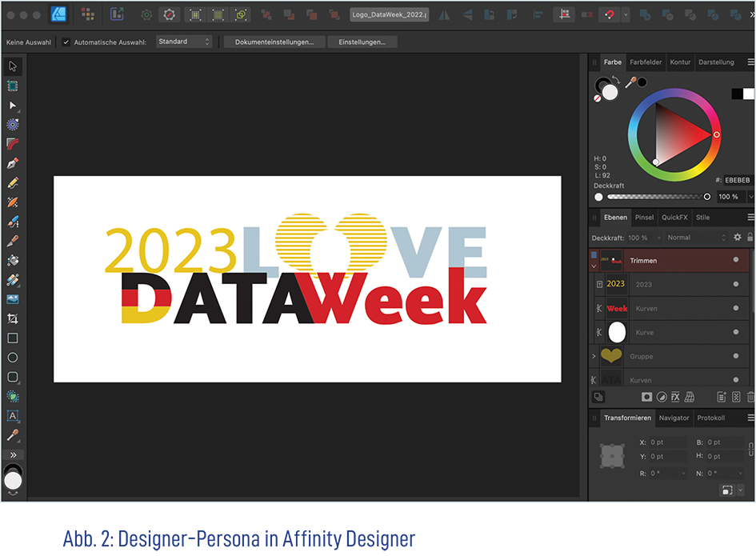This screenshot has width=756, height=556.
Task: Toggle the Automatische Auswahl checkbox
Action: (66, 42)
